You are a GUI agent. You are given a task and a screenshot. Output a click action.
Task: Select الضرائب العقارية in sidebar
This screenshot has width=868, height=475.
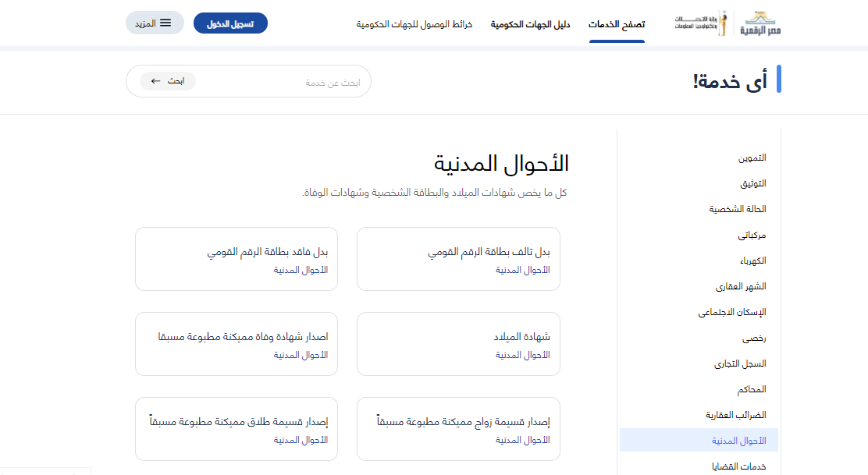736,415
